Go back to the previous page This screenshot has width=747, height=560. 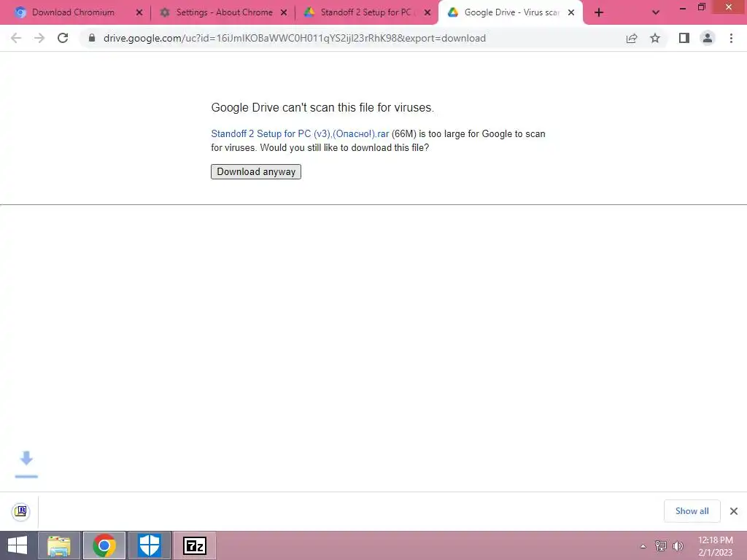pyautogui.click(x=16, y=38)
